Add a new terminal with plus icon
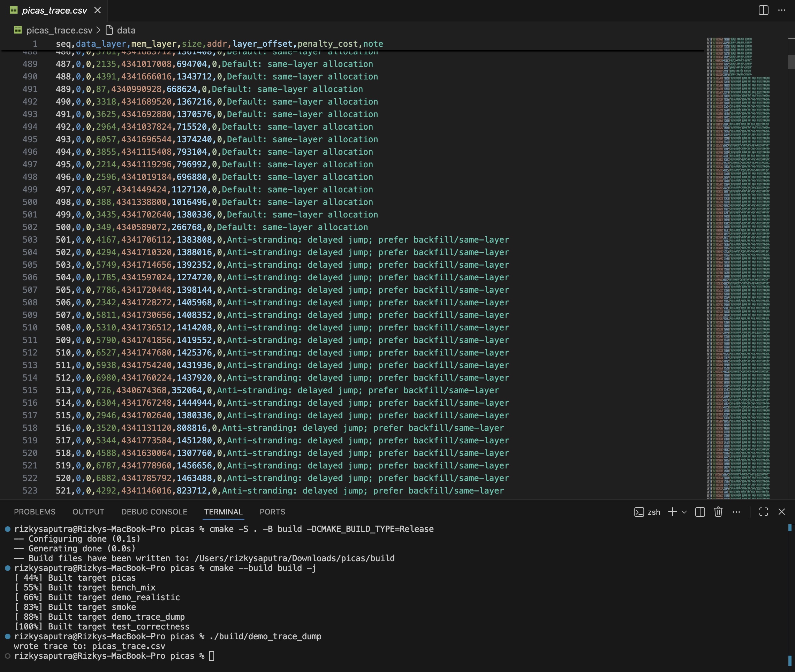Image resolution: width=795 pixels, height=672 pixels. click(x=672, y=512)
